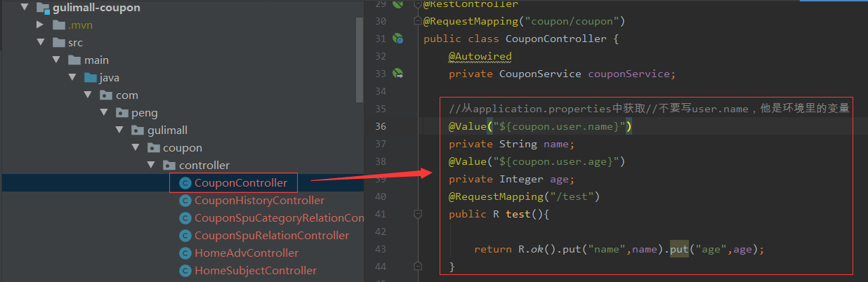Click the folder icon of .mvn
Viewport: 868px width, 282px height.
point(58,25)
